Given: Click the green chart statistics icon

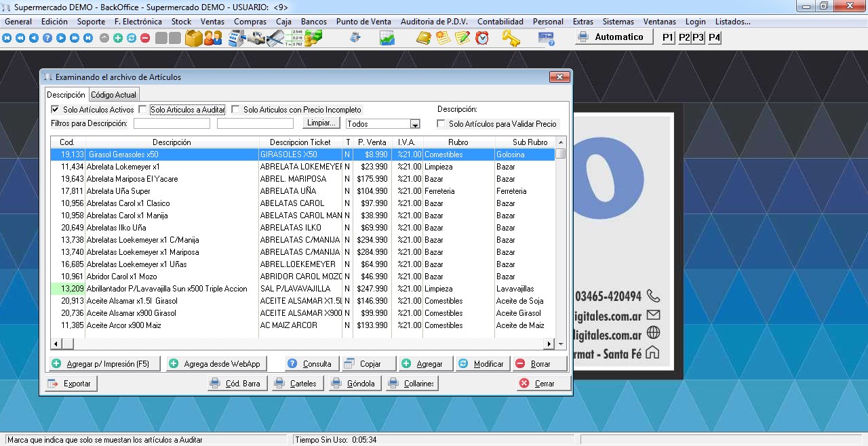Looking at the screenshot, I should pos(387,38).
